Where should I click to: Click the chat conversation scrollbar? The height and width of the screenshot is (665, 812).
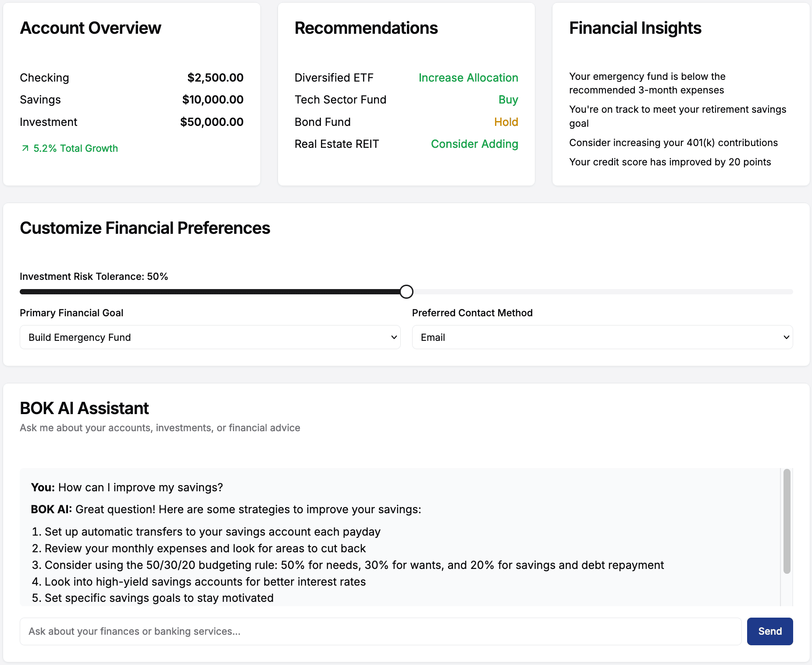(787, 522)
